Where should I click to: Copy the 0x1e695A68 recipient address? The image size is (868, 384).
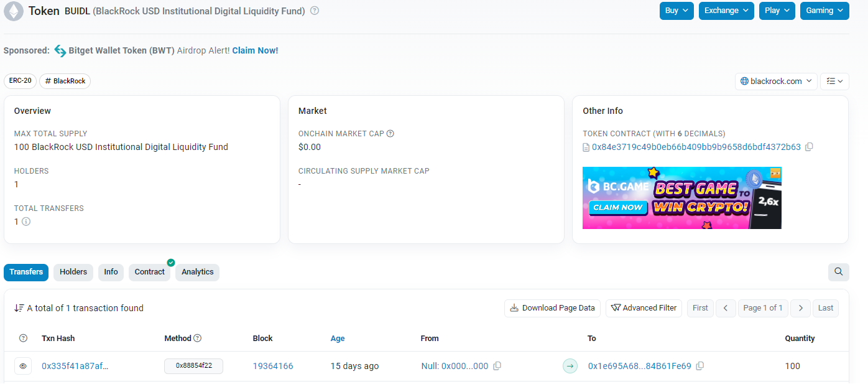[x=700, y=366]
